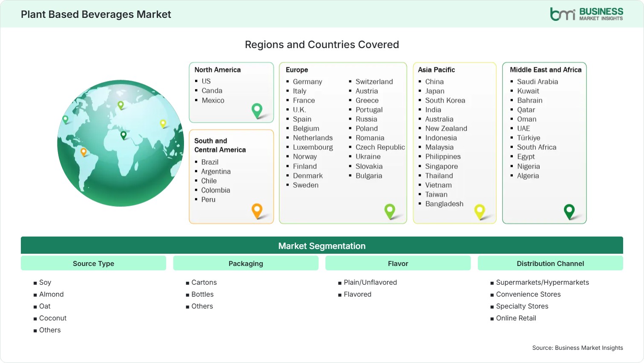Click Luxembourg in Europe list
644x363 pixels.
click(313, 147)
